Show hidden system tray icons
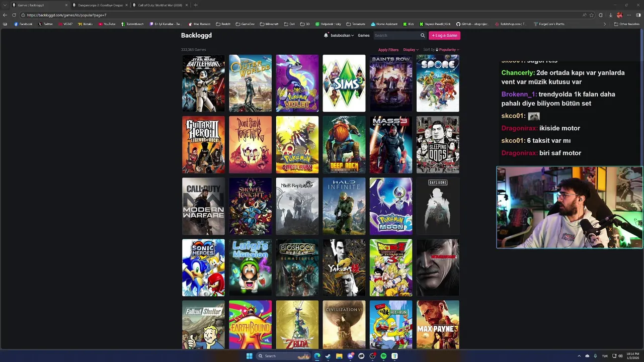644x362 pixels. 579,356
